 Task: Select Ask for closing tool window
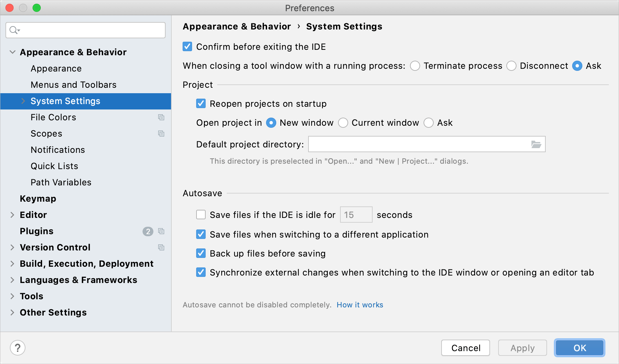coord(577,66)
